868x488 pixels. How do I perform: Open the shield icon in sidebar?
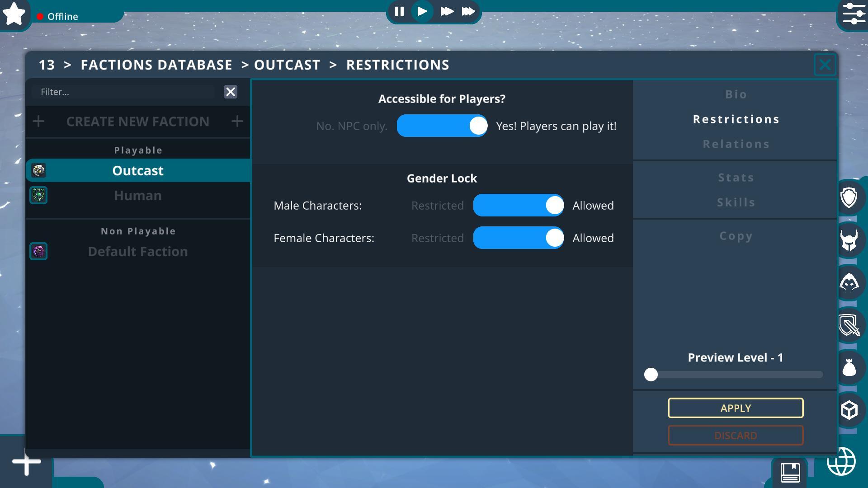[849, 197]
